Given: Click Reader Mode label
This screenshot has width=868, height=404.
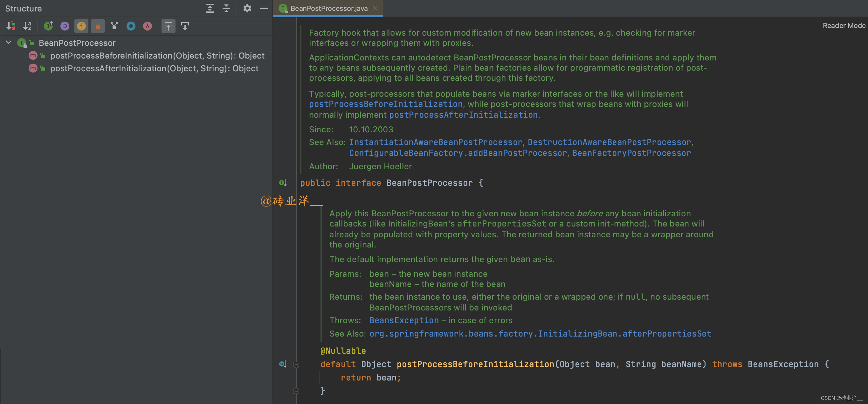Looking at the screenshot, I should (844, 26).
